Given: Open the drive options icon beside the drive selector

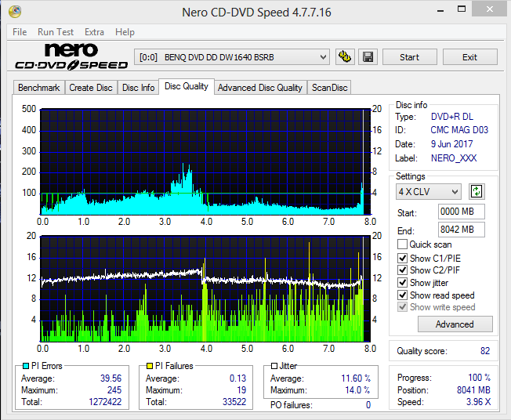Looking at the screenshot, I should point(345,57).
